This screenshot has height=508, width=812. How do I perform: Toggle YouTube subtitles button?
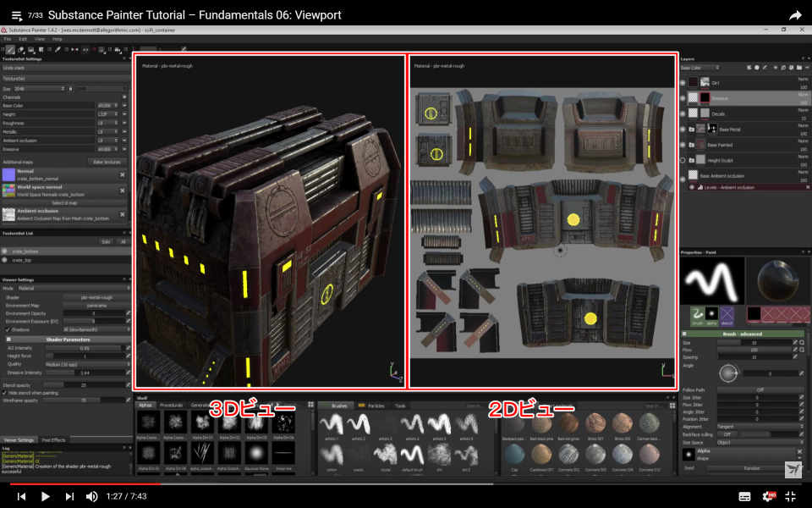click(x=744, y=496)
